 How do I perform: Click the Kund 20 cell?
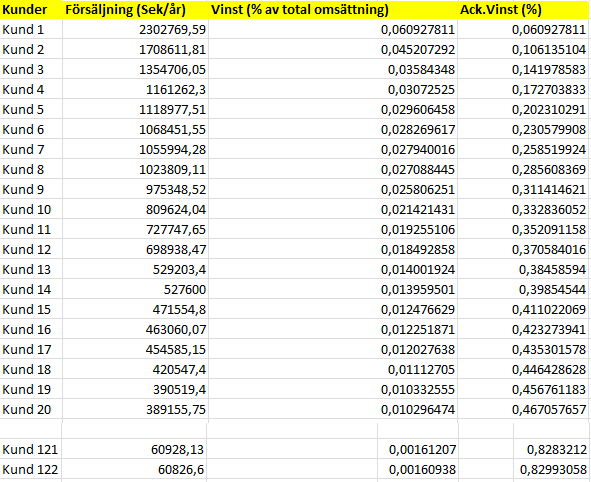[31, 409]
